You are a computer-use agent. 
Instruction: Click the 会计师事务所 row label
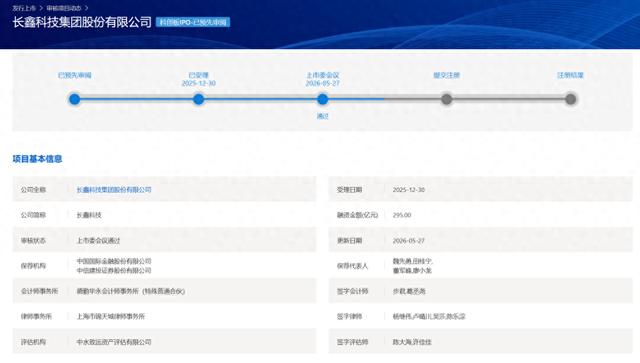point(39,291)
